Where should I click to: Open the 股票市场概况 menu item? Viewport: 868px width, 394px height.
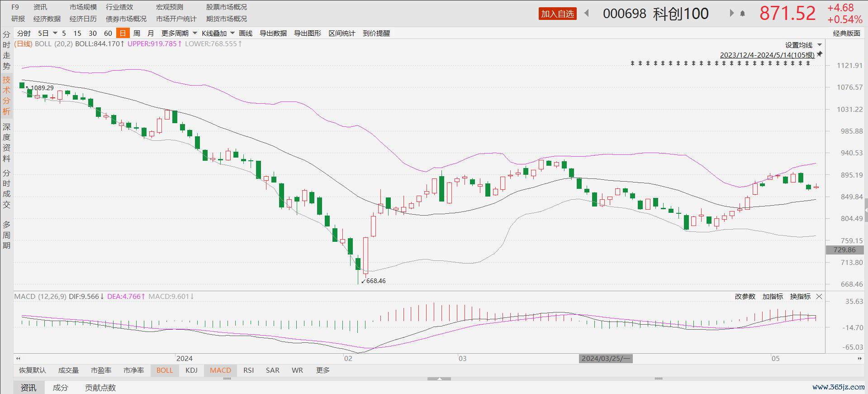(227, 7)
